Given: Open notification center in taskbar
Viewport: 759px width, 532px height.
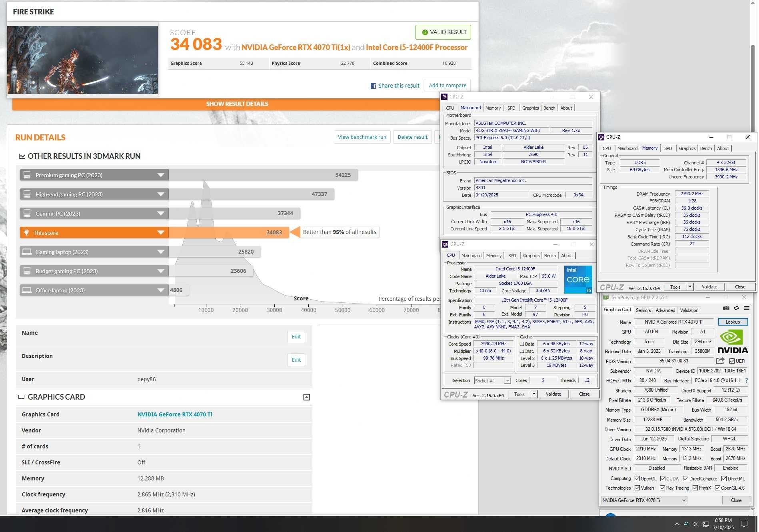Looking at the screenshot, I should 744,524.
